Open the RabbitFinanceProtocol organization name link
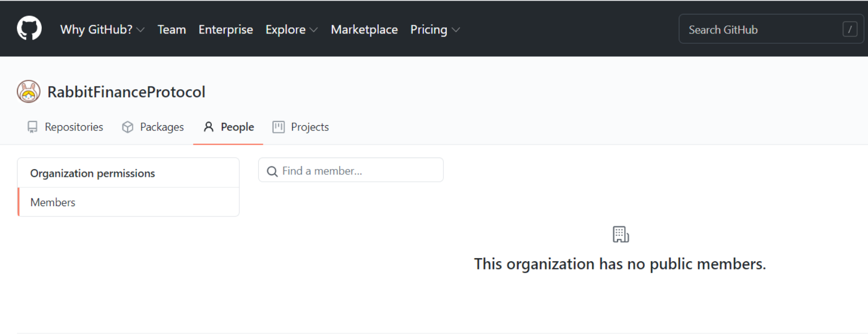The height and width of the screenshot is (336, 868). 126,92
